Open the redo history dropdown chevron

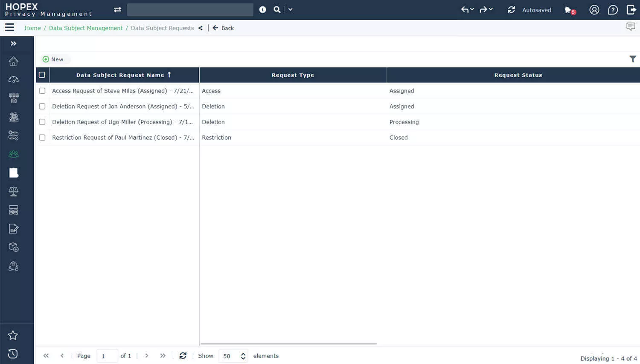(491, 9)
